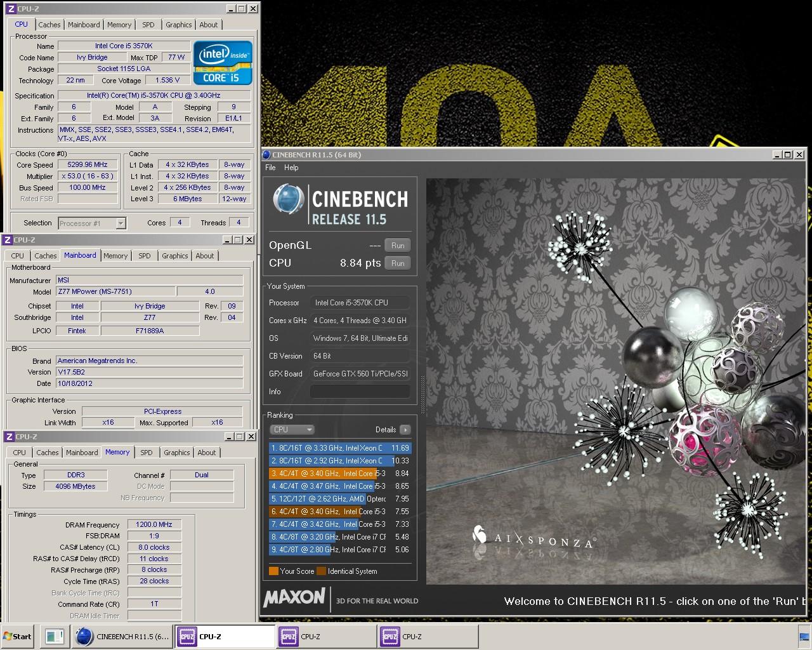Activate the second CPU-Z taskbar button
Screen dimensions: 812x650
click(x=327, y=637)
